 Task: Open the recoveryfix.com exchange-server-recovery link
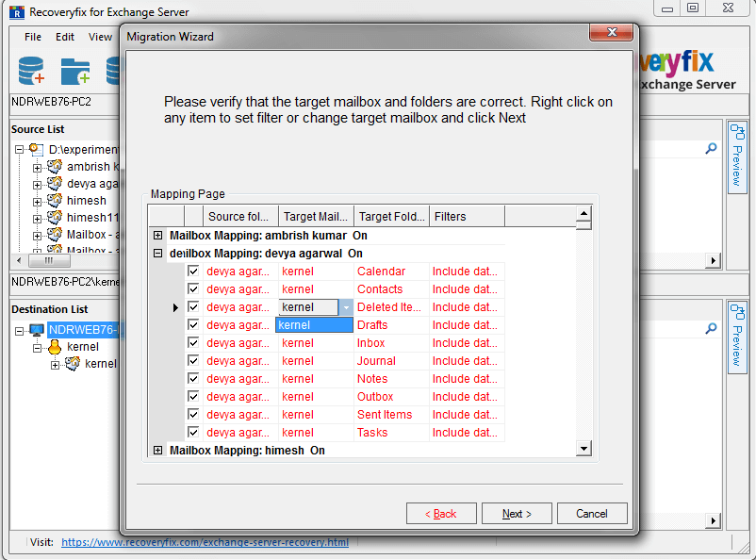tap(205, 542)
